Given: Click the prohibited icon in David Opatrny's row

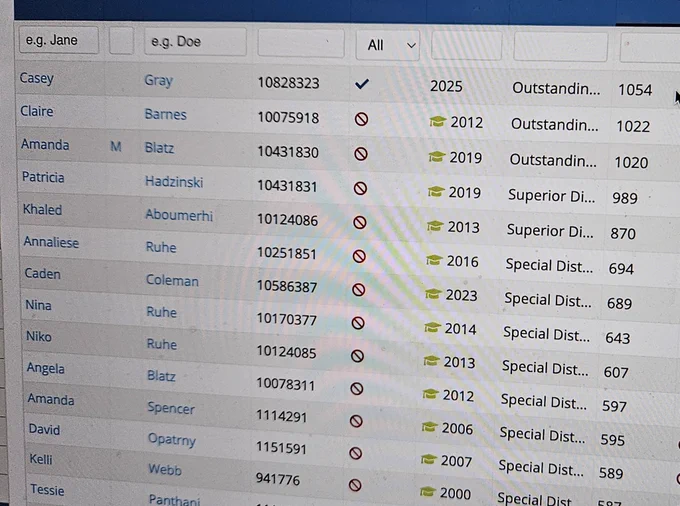Looking at the screenshot, I should [x=356, y=454].
